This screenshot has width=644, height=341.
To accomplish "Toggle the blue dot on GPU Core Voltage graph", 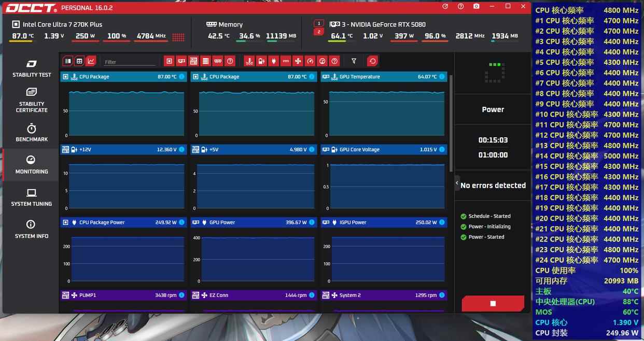I will coord(442,149).
